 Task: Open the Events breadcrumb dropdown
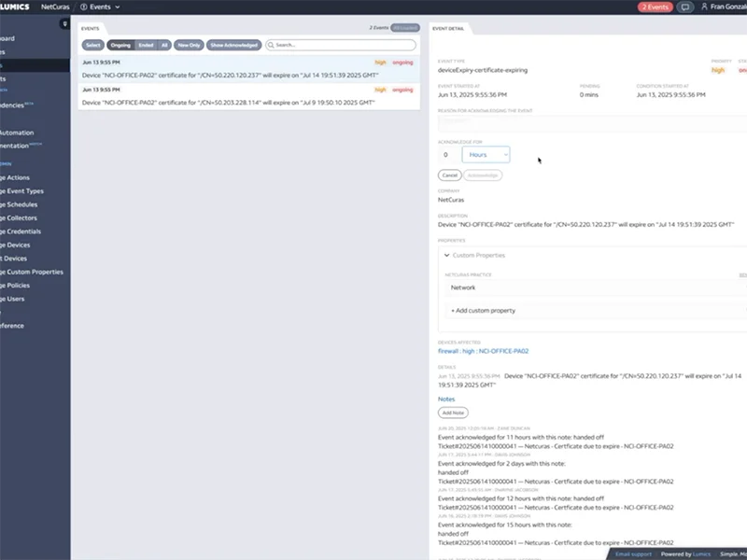tap(100, 7)
